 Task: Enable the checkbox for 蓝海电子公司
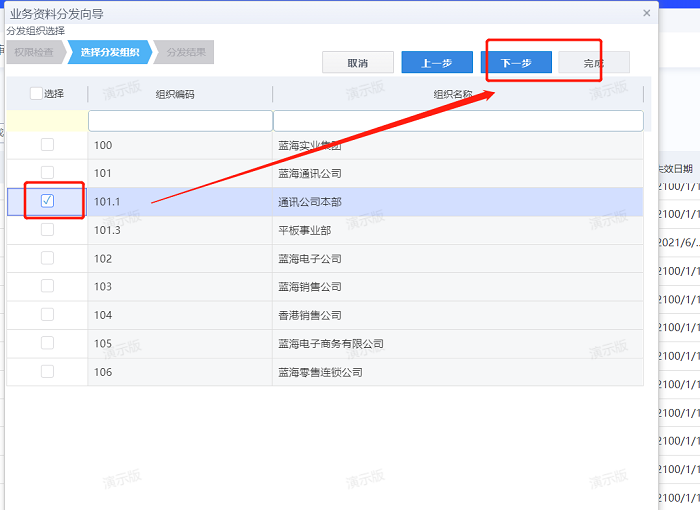47,258
